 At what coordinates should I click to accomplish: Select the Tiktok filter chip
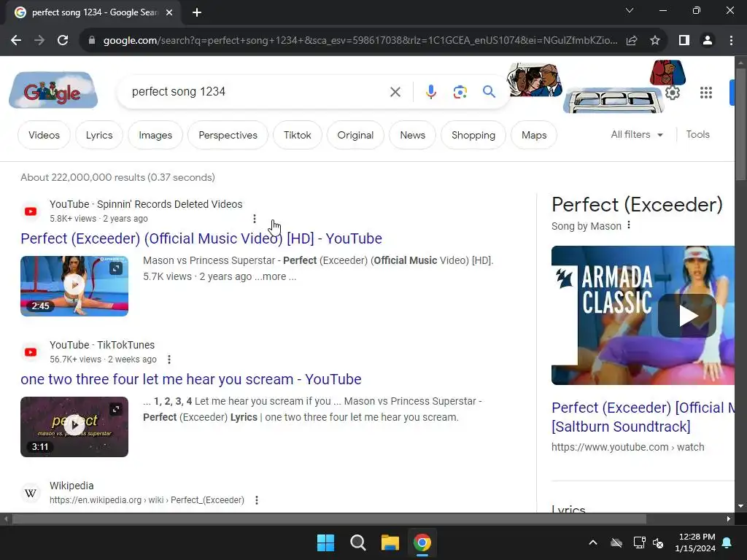[x=298, y=135]
